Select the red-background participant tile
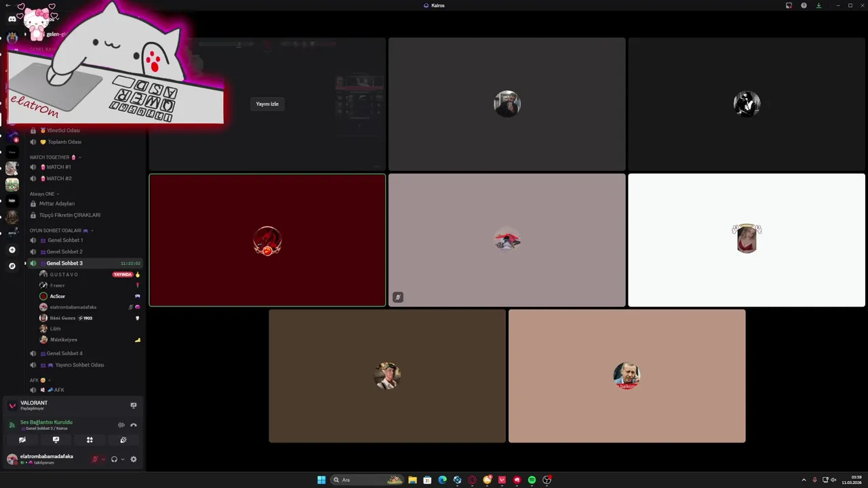868x488 pixels. pyautogui.click(x=267, y=240)
